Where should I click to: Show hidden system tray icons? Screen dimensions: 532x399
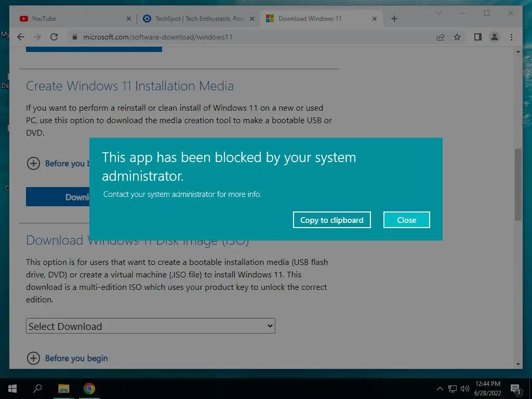440,389
